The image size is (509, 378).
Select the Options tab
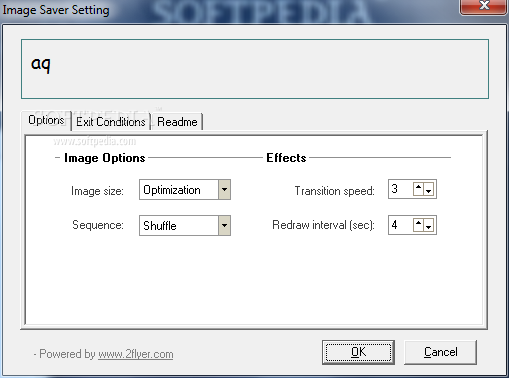(x=46, y=120)
